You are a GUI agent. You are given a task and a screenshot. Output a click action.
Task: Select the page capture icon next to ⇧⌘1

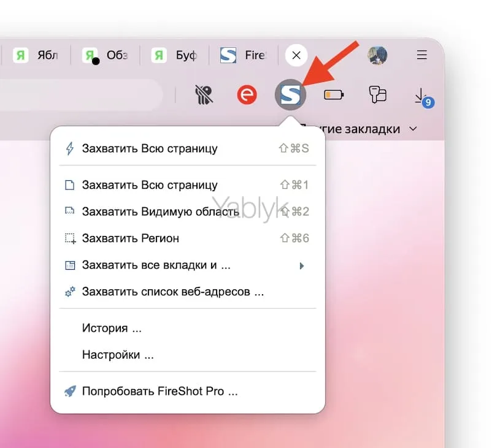tap(69, 184)
